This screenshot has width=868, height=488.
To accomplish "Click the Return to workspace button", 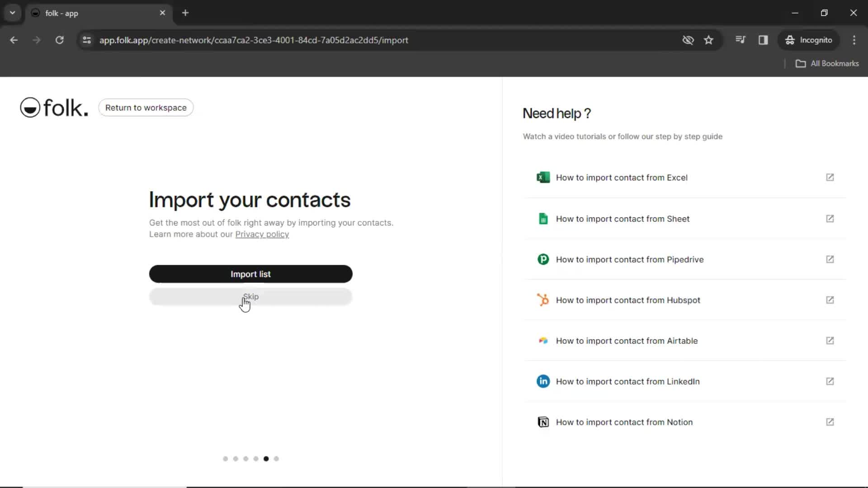I will (x=146, y=107).
